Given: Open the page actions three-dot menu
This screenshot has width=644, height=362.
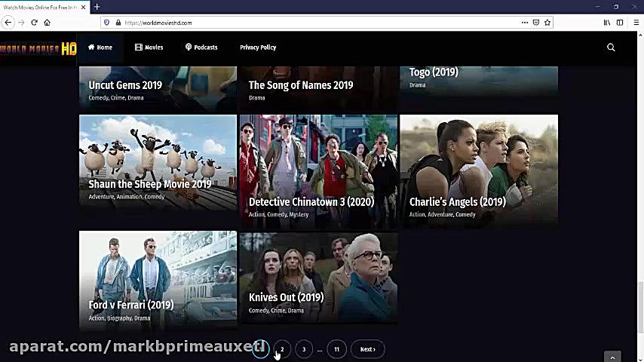Looking at the screenshot, I should pyautogui.click(x=525, y=23).
